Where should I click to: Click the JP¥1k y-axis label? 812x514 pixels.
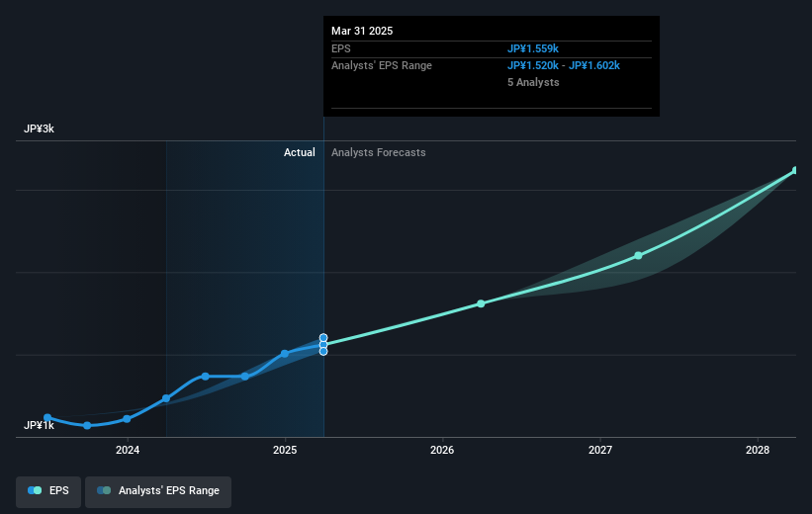tap(39, 425)
